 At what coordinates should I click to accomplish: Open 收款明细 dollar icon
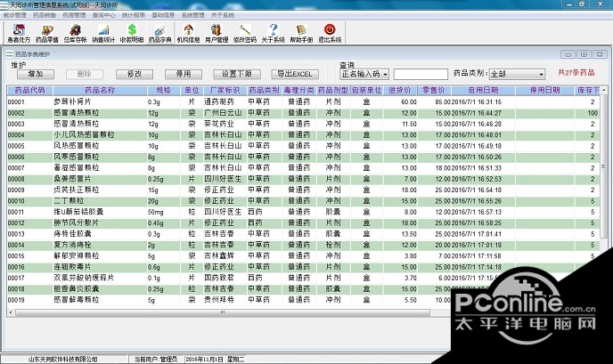(132, 33)
